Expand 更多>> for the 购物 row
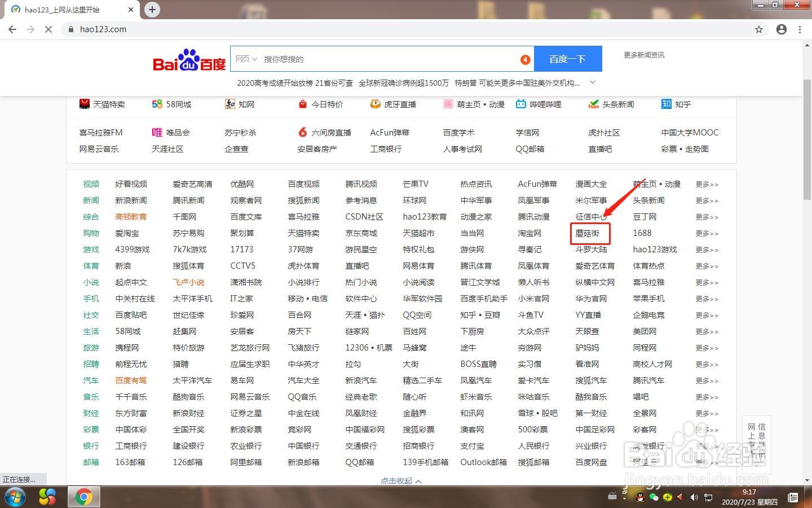The height and width of the screenshot is (508, 812). pyautogui.click(x=707, y=234)
